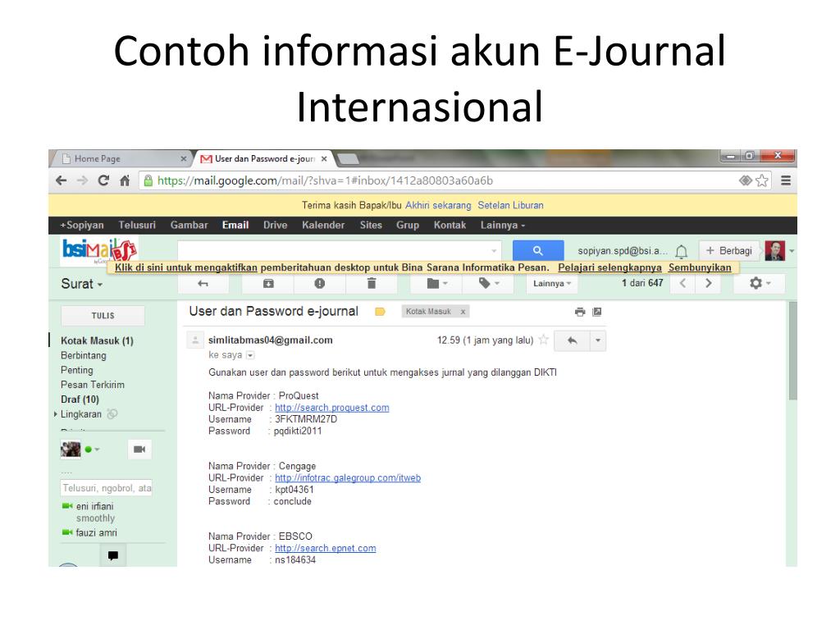Go to the newer message arrow

tap(683, 283)
